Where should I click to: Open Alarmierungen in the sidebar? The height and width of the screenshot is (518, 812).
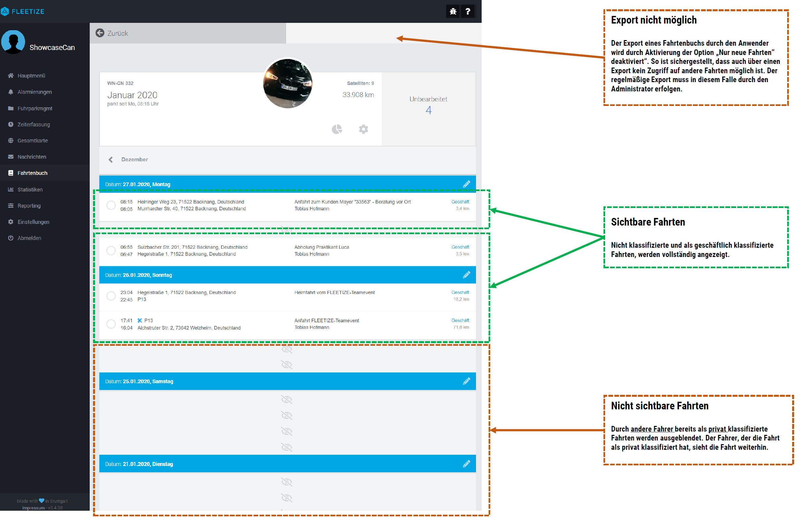[34, 92]
